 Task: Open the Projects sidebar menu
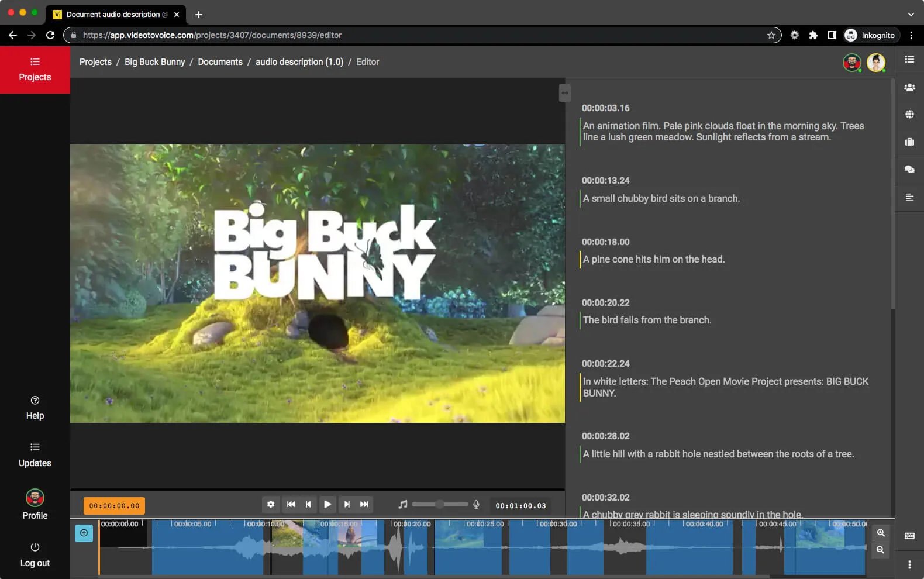coord(35,70)
